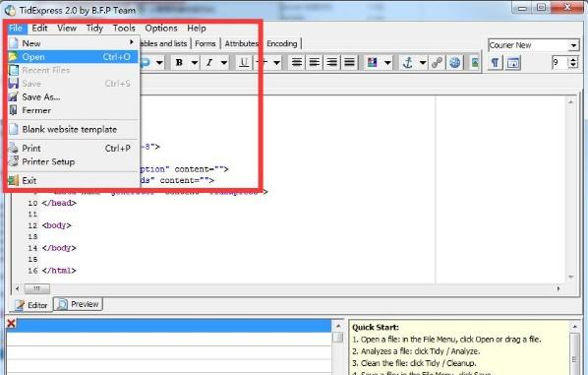Click editor horizontal scrollbar left arrow
Image resolution: width=588 pixels, height=375 pixels.
click(18, 288)
